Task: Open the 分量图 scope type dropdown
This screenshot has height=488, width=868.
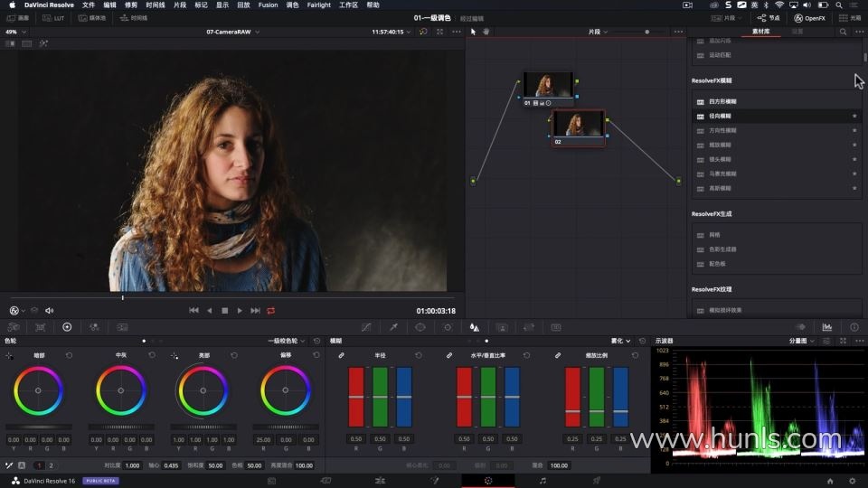Action: pyautogui.click(x=802, y=342)
